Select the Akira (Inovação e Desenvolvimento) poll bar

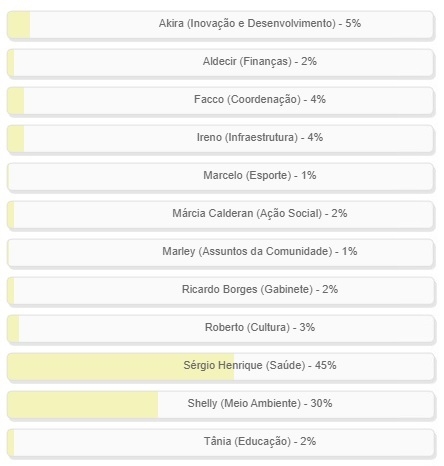coord(221,25)
